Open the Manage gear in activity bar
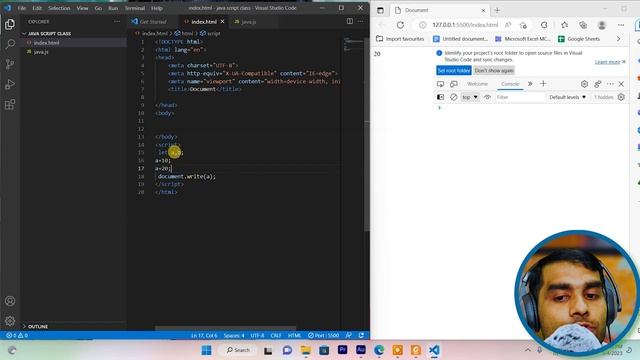 coord(10,321)
